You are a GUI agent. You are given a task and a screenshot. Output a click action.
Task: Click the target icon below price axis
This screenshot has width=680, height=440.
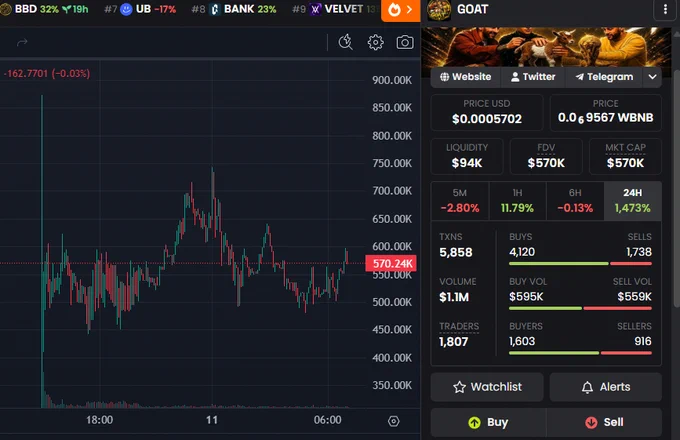393,421
